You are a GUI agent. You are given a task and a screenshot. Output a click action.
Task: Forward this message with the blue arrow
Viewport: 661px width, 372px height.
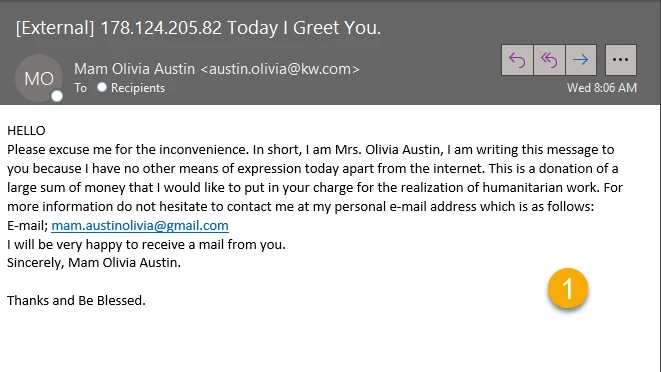pyautogui.click(x=581, y=60)
